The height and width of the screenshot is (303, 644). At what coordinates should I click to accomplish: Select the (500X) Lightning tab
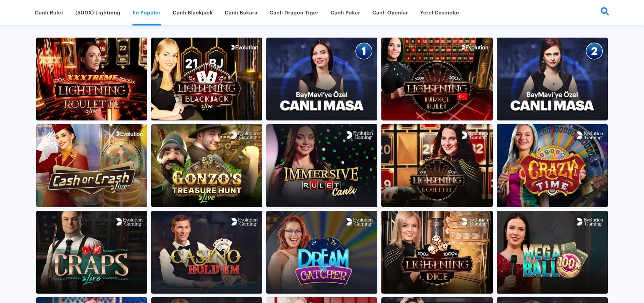tap(98, 12)
